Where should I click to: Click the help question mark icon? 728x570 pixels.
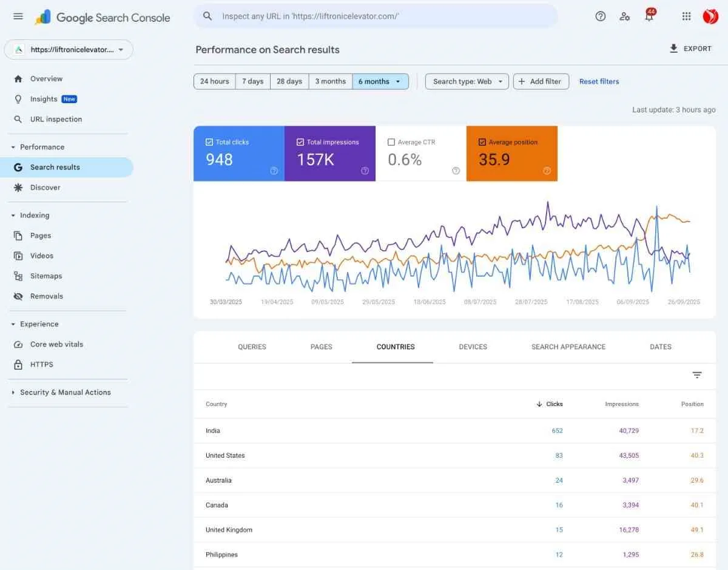coord(600,16)
